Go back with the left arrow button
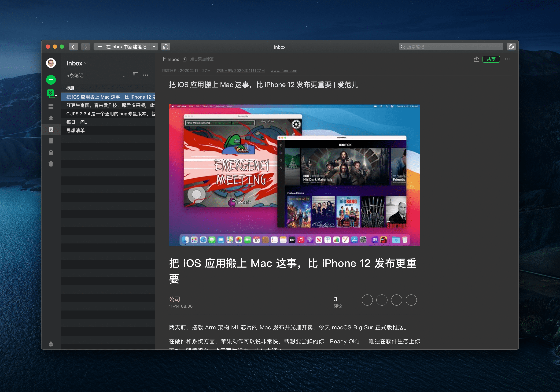This screenshot has height=392, width=560. (73, 47)
